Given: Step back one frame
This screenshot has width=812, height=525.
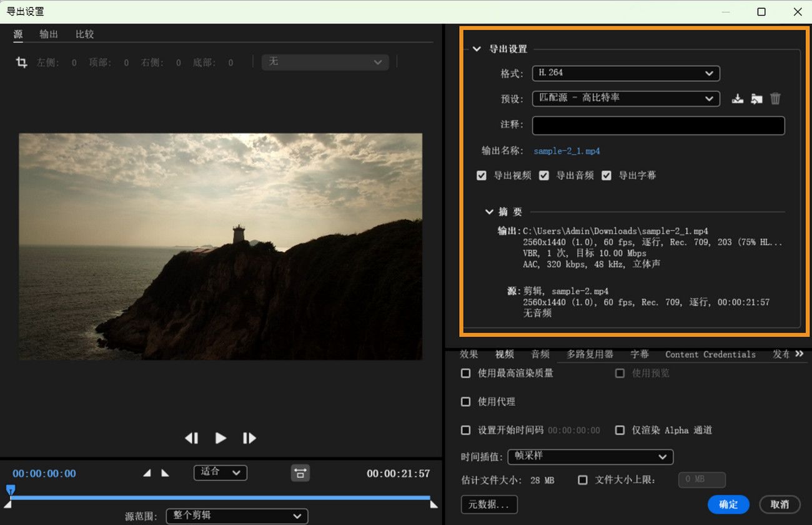Looking at the screenshot, I should coord(192,438).
